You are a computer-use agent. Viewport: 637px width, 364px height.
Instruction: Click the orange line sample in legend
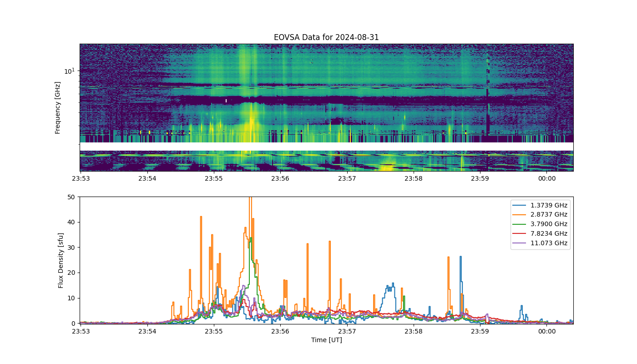pos(519,215)
